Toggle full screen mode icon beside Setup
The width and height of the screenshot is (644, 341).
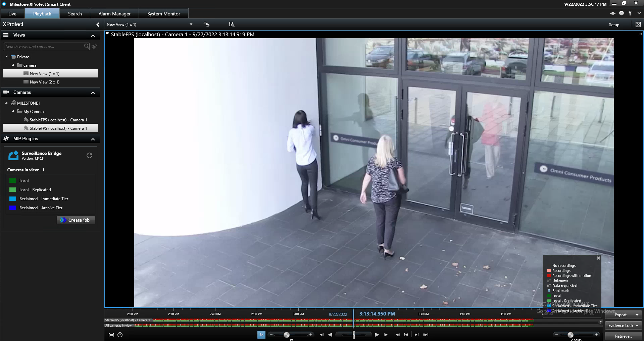638,24
